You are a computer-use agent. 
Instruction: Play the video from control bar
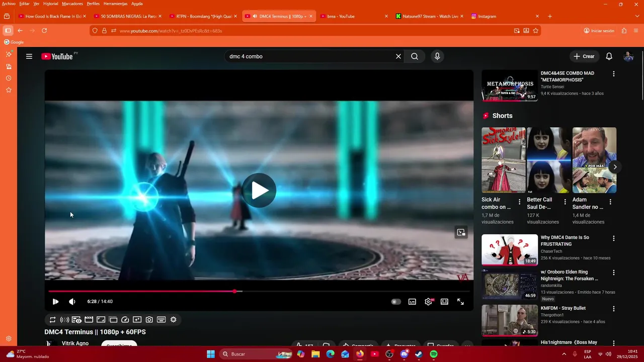coord(55,302)
